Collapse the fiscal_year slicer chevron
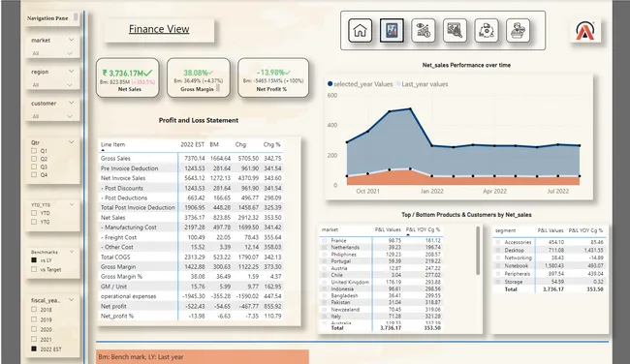 pos(71,300)
